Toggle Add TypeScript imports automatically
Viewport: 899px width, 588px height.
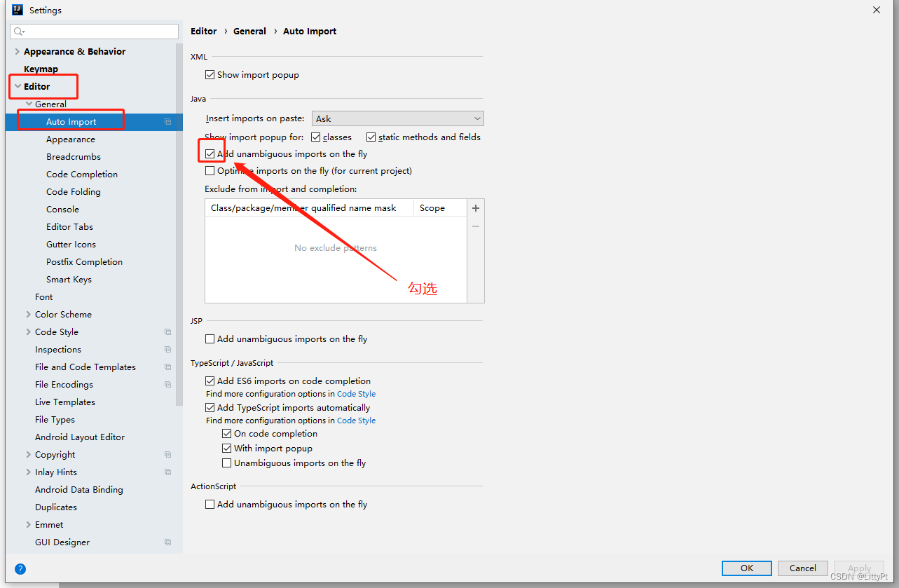(x=210, y=408)
